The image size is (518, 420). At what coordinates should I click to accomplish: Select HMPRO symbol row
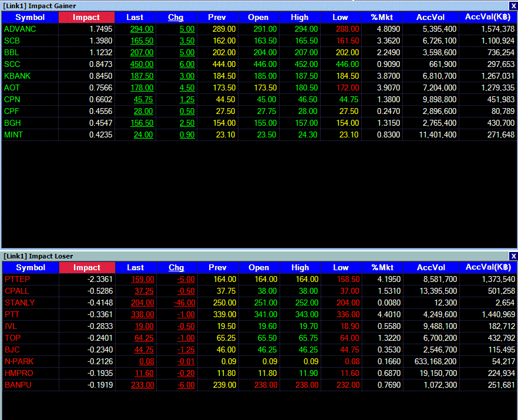[19, 374]
